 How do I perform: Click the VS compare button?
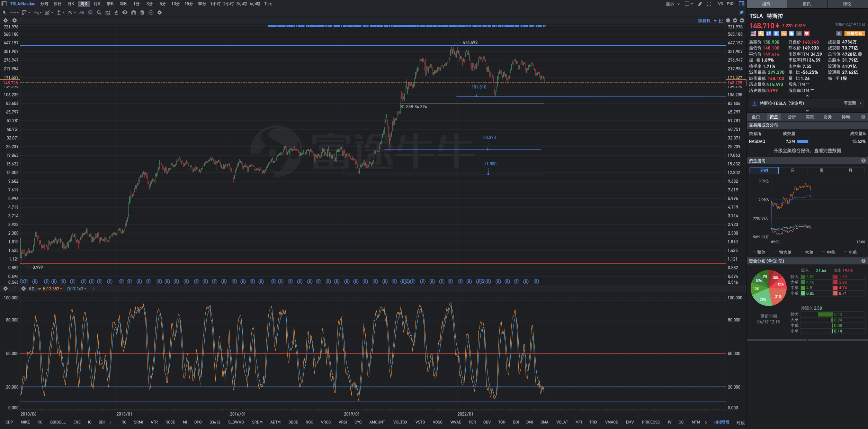coord(721,4)
